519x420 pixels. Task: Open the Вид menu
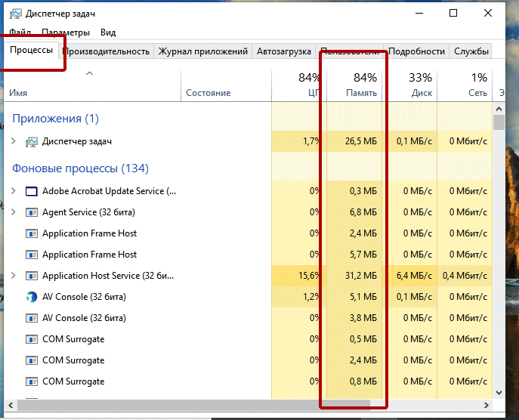(108, 32)
